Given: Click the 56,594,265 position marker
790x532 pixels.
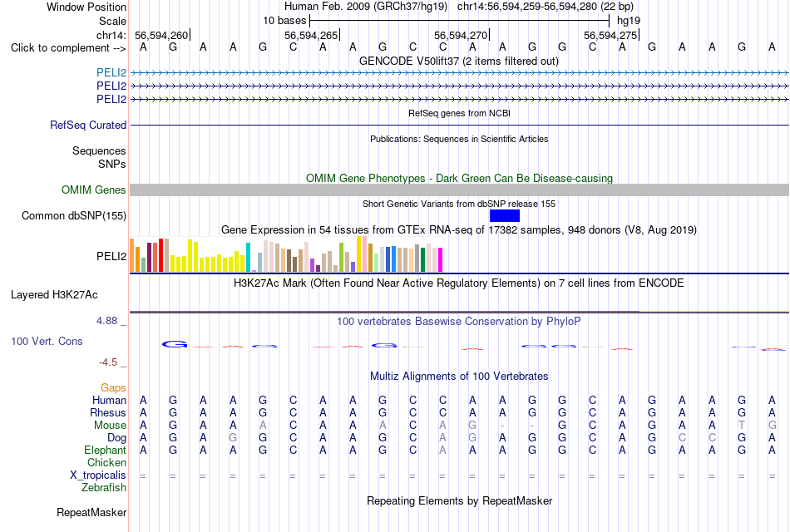Looking at the screenshot, I should (311, 35).
